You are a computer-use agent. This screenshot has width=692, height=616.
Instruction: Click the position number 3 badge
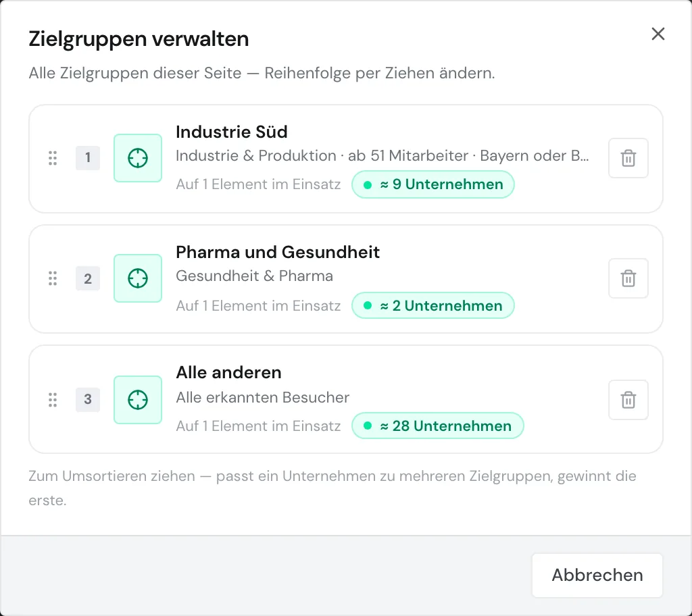(88, 400)
